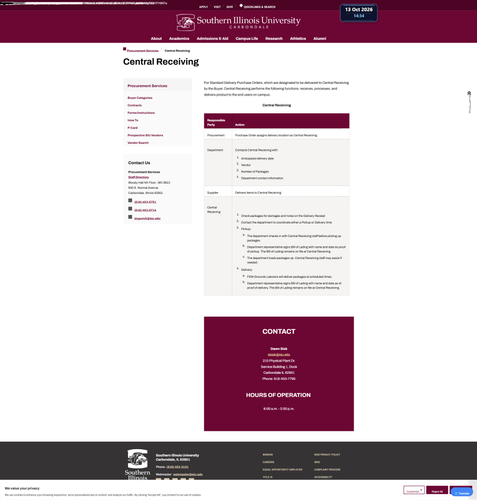This screenshot has width=477, height=500.
Task: Click the Responsible Party table header
Action: [218, 121]
